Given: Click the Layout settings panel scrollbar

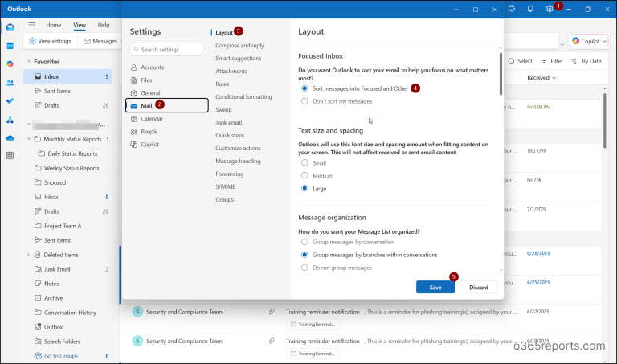Looking at the screenshot, I should (x=501, y=74).
